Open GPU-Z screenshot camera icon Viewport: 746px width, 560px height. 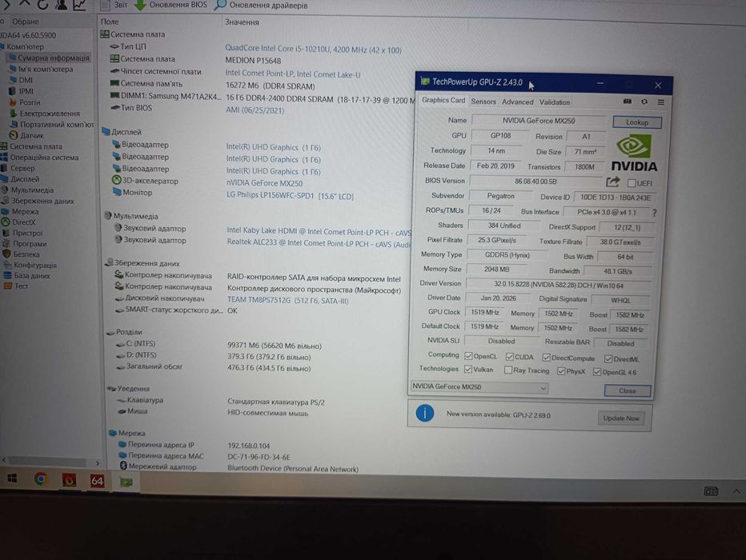(x=627, y=102)
